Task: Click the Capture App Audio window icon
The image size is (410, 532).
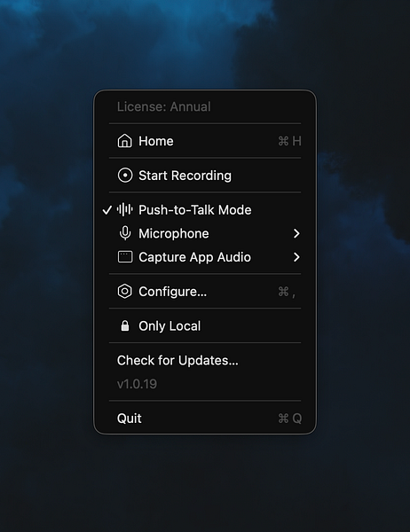Action: [125, 257]
